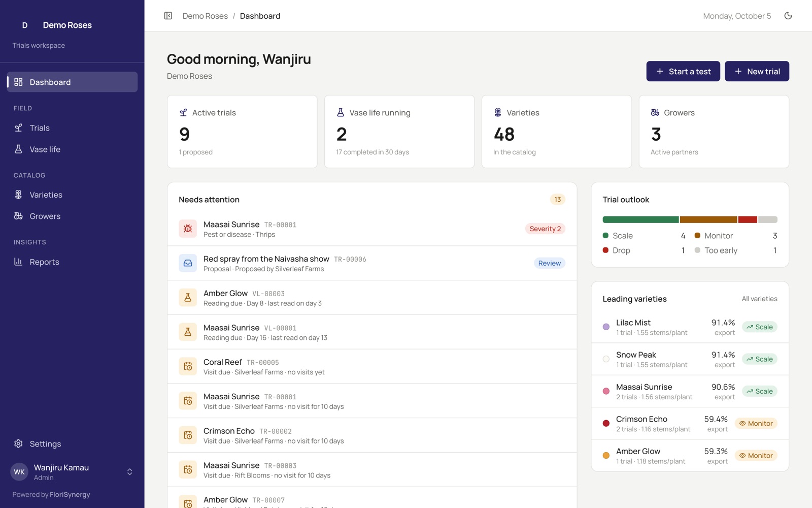Open the Maasai Sunrise leading variety row

pos(690,391)
